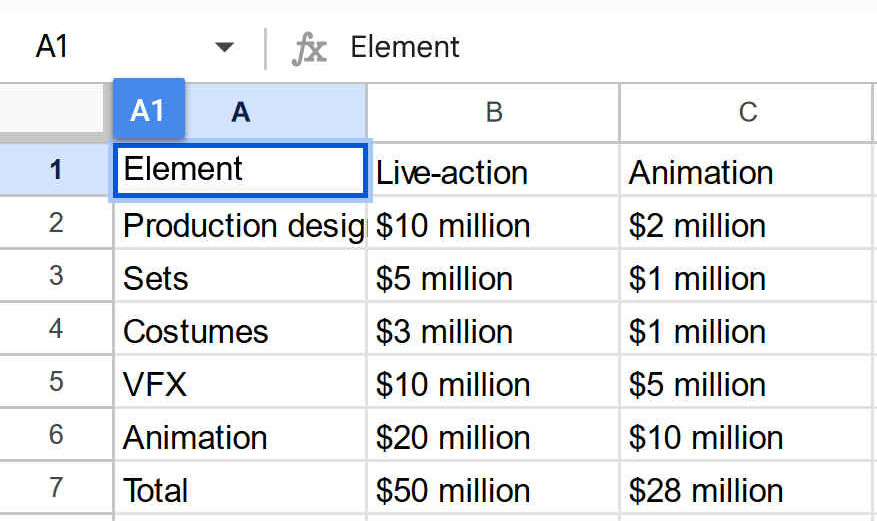Open the Name box dropdown arrow
The width and height of the screenshot is (877, 521).
click(224, 48)
